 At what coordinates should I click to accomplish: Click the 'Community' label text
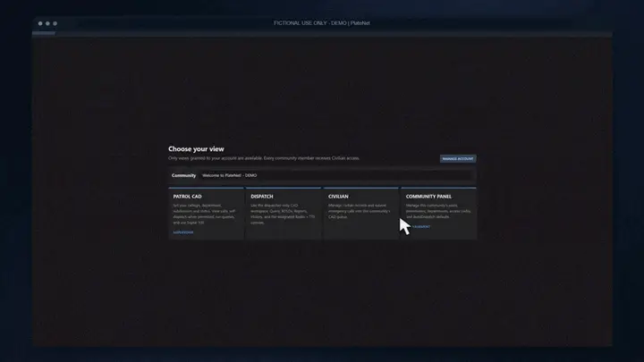click(x=183, y=175)
